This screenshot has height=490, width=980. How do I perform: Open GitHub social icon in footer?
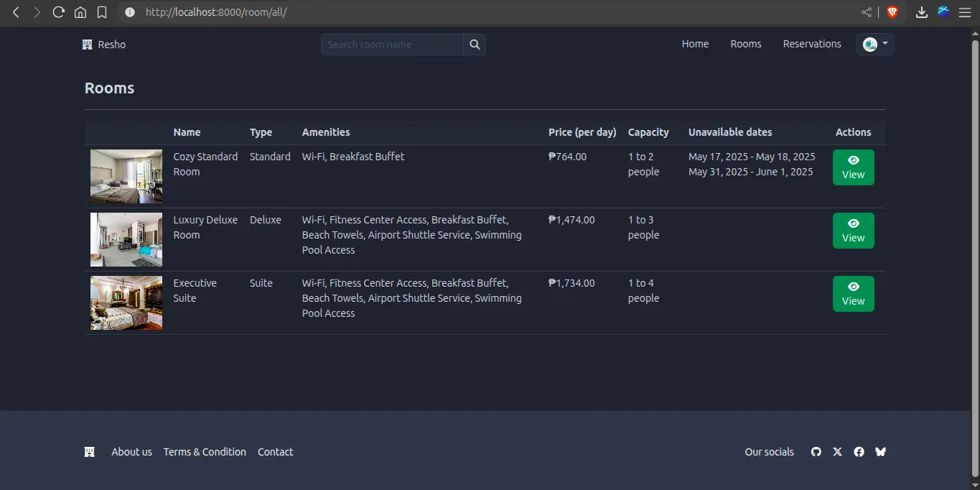click(816, 452)
